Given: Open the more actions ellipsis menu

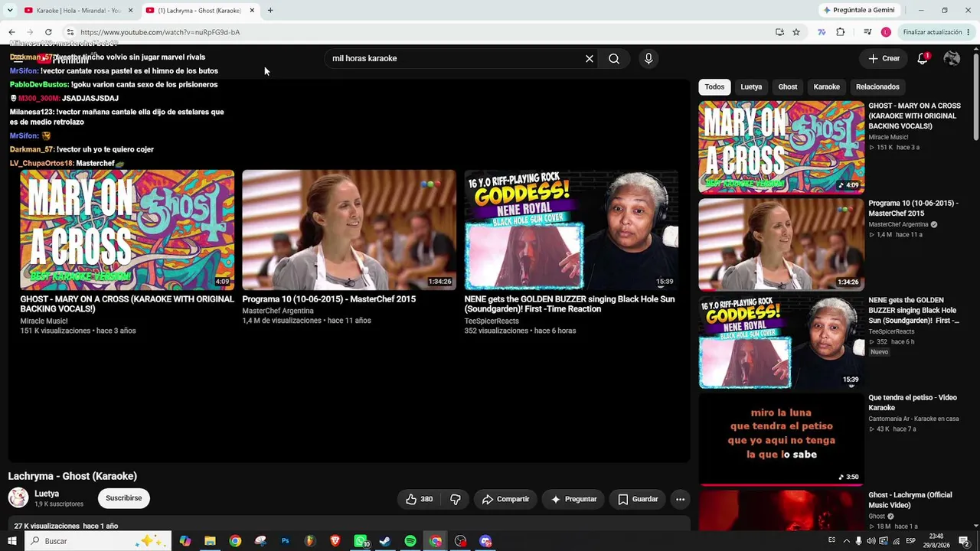Looking at the screenshot, I should click(680, 499).
